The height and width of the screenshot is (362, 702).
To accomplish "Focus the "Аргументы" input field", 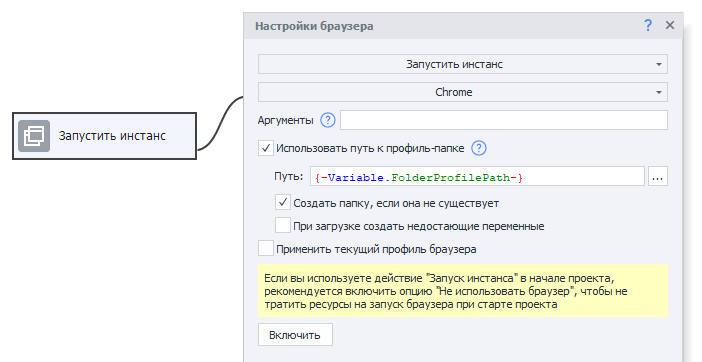I will pos(504,120).
